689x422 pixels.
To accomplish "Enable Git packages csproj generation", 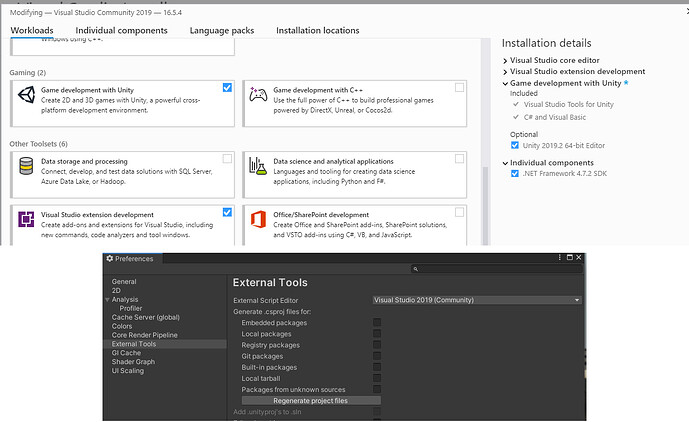I will (x=377, y=356).
